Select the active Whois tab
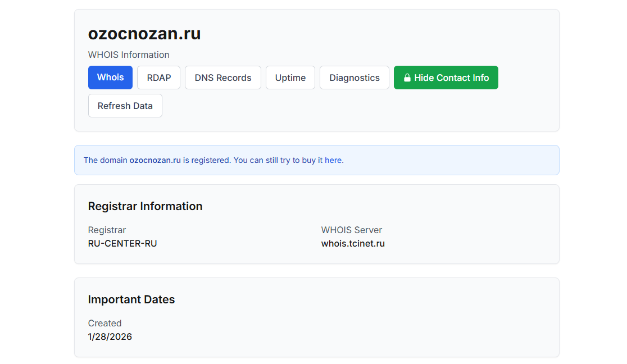The width and height of the screenshot is (627, 364). tap(110, 78)
